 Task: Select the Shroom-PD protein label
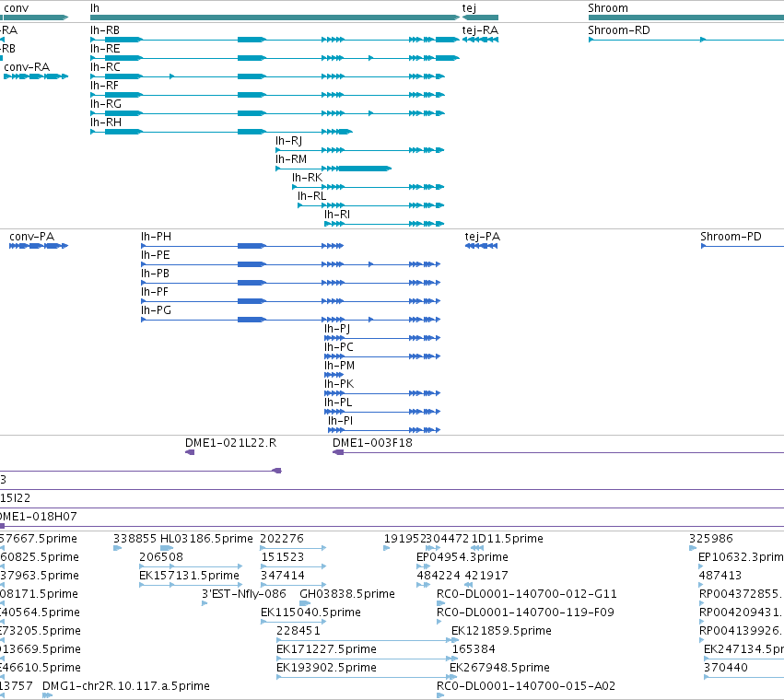[731, 237]
